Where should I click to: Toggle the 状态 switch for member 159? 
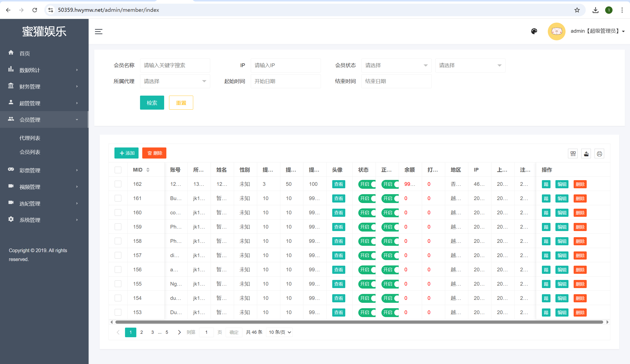click(367, 227)
